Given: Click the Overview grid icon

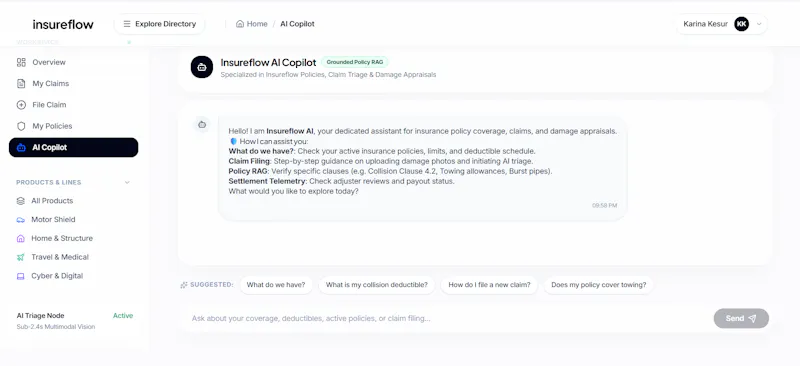Looking at the screenshot, I should pyautogui.click(x=21, y=62).
